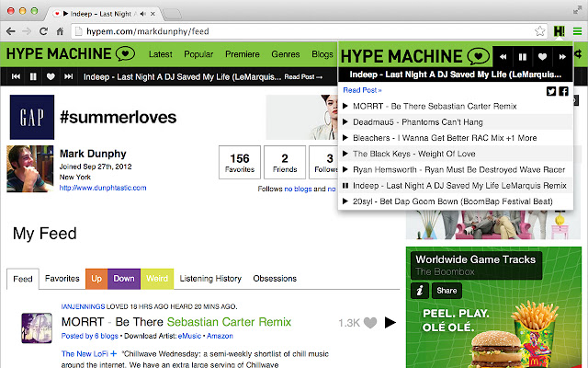The image size is (588, 368).
Task: Reload the page
Action: pyautogui.click(x=43, y=31)
